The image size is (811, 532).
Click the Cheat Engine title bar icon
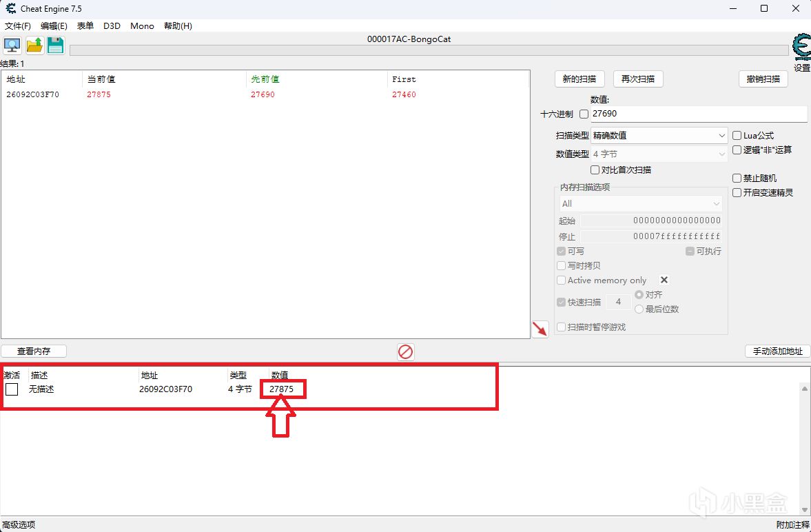(10, 9)
